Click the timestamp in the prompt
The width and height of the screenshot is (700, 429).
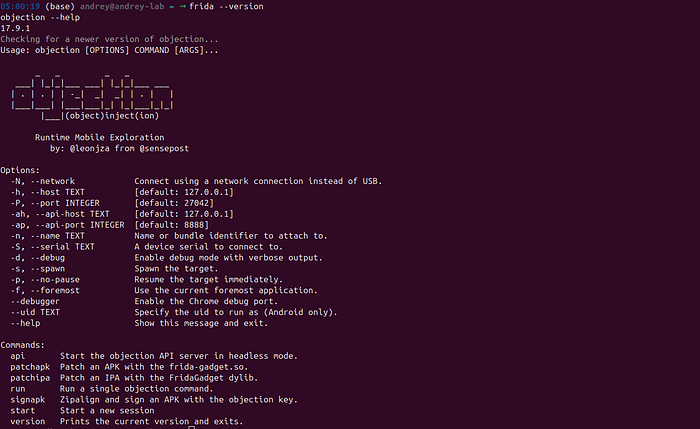pos(20,6)
